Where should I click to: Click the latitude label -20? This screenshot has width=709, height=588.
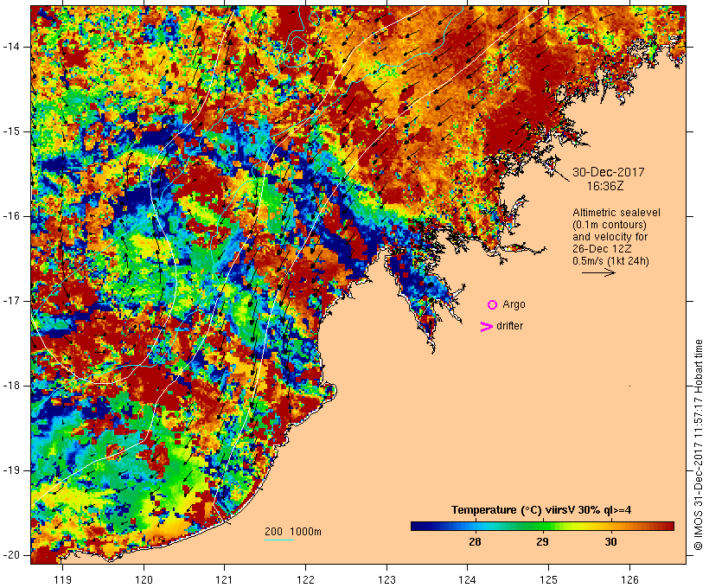coord(10,555)
